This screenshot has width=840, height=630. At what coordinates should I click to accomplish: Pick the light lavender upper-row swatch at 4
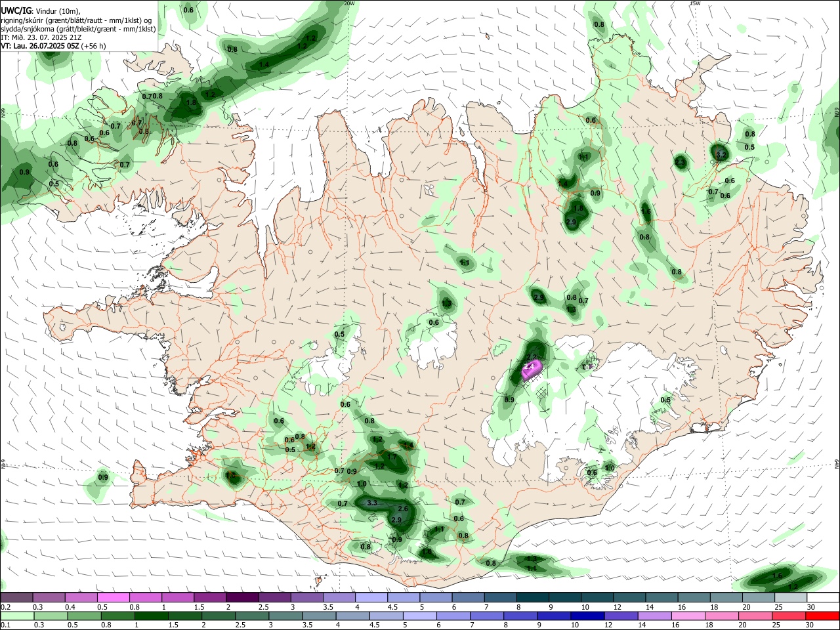[x=371, y=597]
